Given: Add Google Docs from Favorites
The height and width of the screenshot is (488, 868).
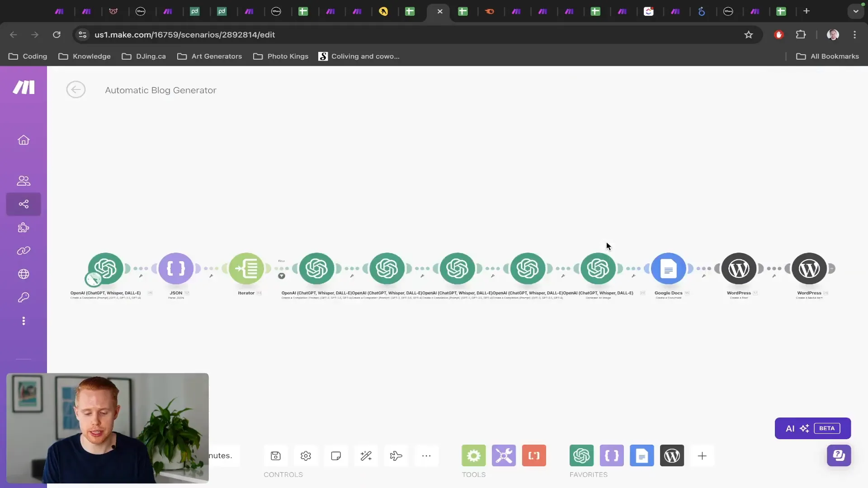Looking at the screenshot, I should pyautogui.click(x=642, y=455).
